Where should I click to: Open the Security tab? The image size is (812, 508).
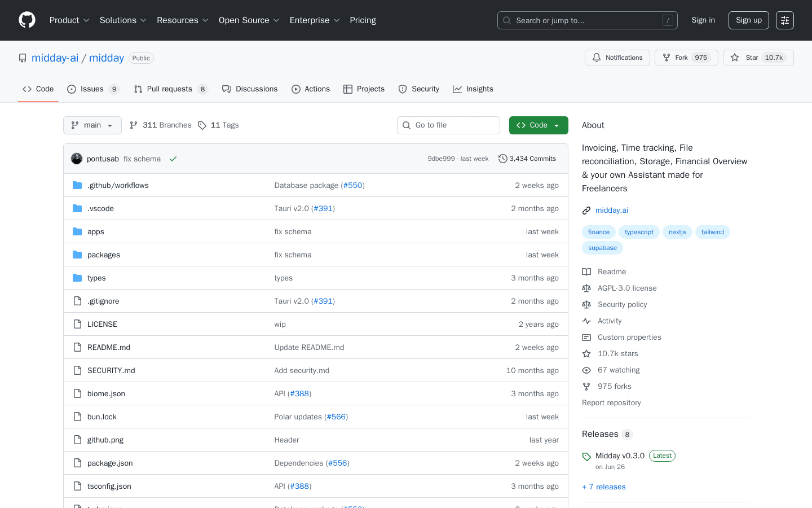pos(418,89)
